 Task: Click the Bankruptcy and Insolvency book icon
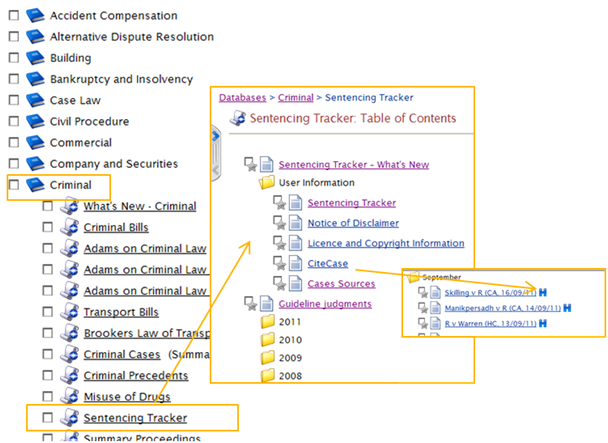coord(35,79)
